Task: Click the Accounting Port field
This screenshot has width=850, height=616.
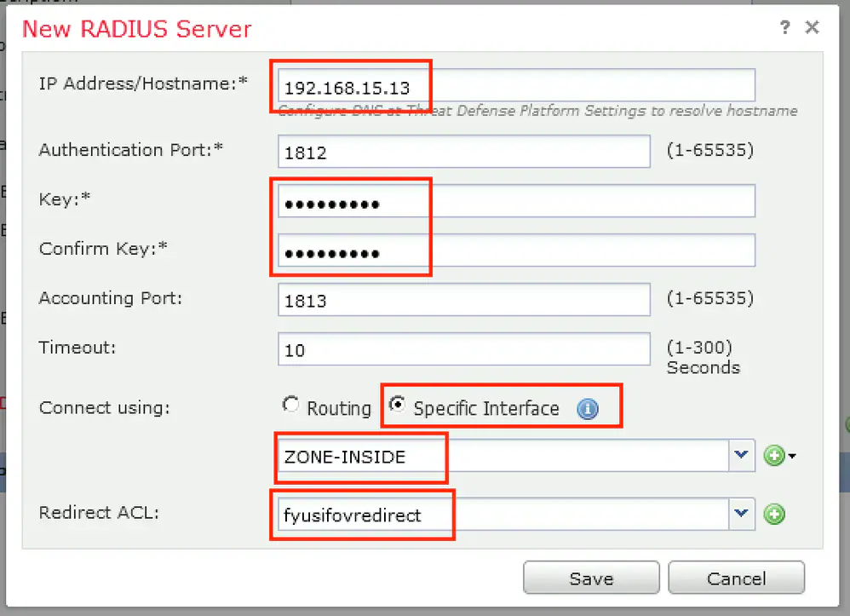Action: 464,300
